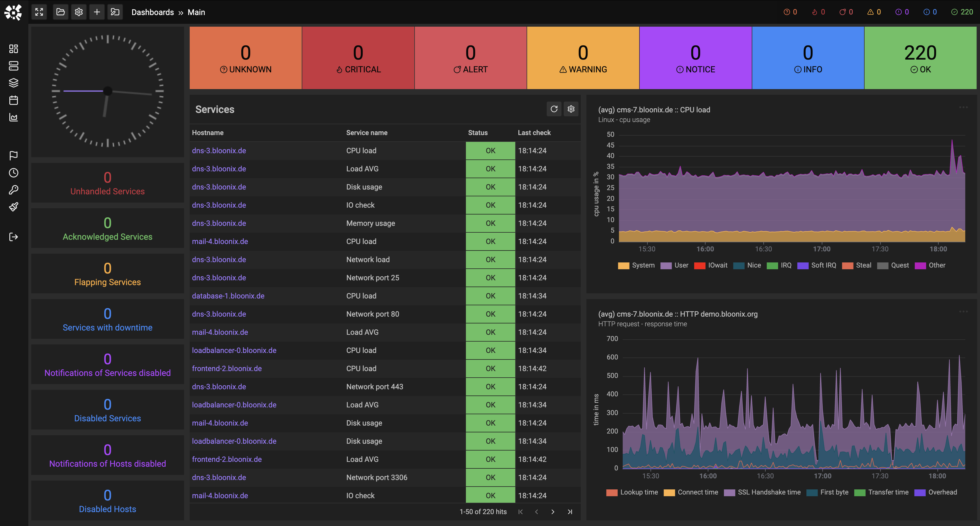Click the key icon in left sidebar
980x526 pixels.
(14, 190)
